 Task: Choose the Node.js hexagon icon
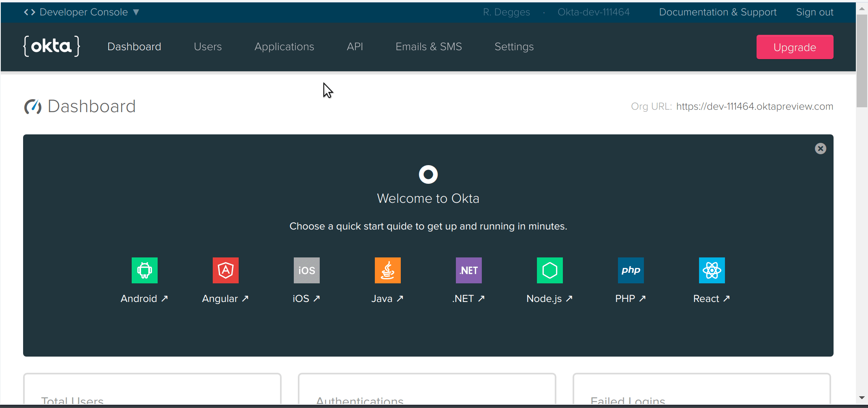point(549,270)
